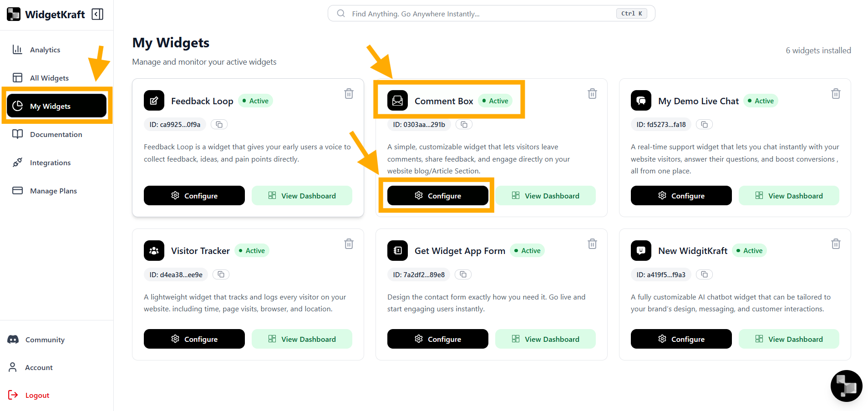This screenshot has width=868, height=411.
Task: Delete the Feedback Loop widget
Action: click(349, 94)
